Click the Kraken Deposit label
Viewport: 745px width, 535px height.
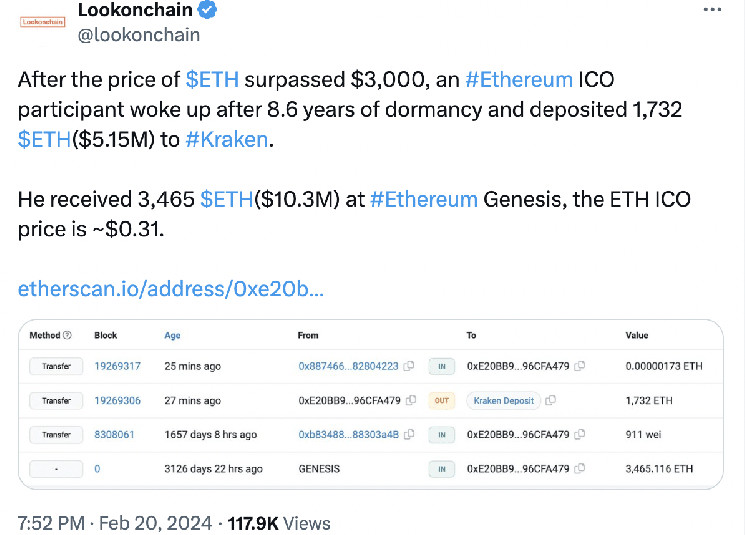[x=503, y=400]
